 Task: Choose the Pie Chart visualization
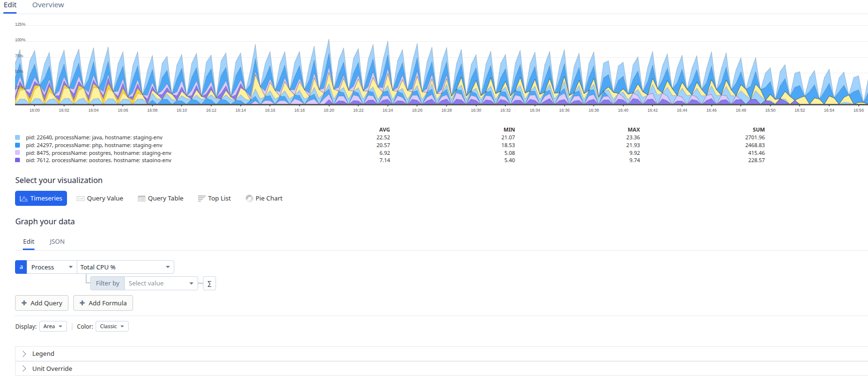point(264,198)
